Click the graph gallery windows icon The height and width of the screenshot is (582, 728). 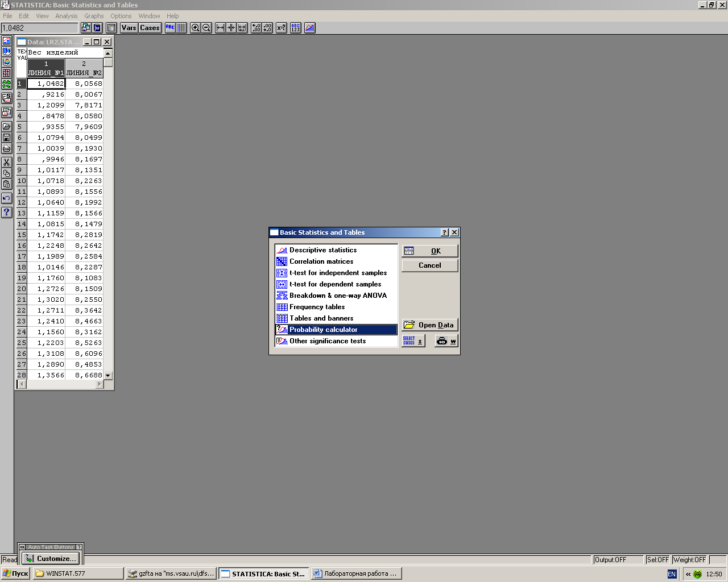point(6,113)
